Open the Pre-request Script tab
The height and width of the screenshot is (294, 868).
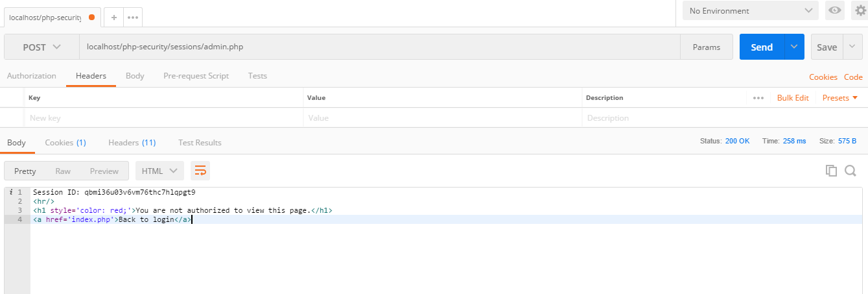click(x=196, y=76)
